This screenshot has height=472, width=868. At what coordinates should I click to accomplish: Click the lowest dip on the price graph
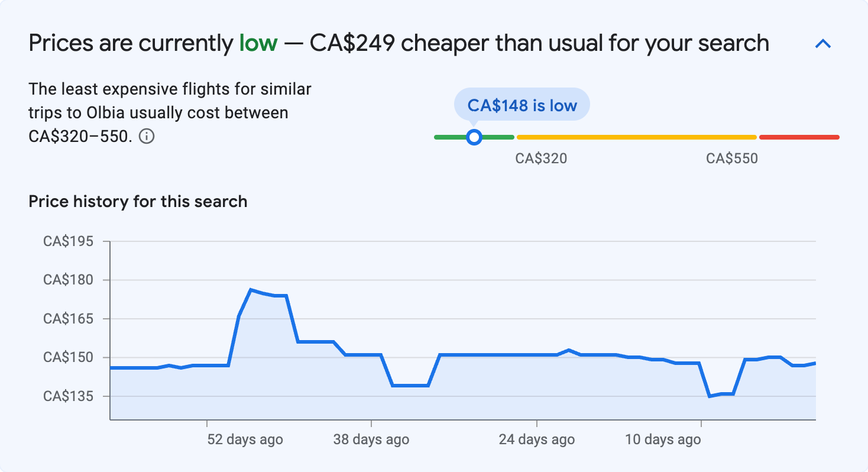point(709,397)
